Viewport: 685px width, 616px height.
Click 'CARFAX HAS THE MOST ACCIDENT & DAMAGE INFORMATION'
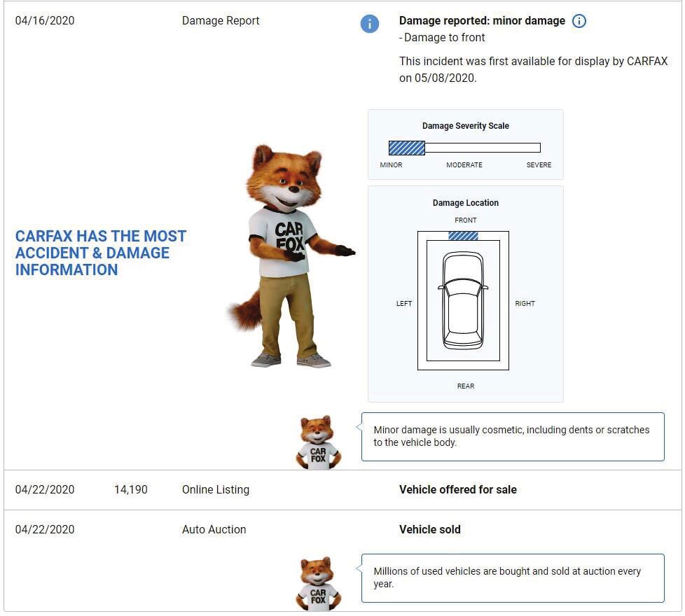(x=101, y=253)
